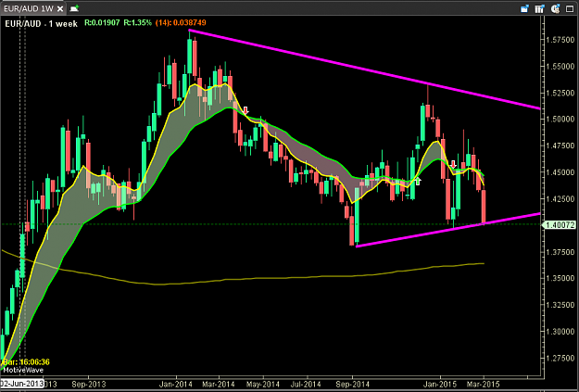Click the 1.47500 price axis label

pyautogui.click(x=560, y=145)
